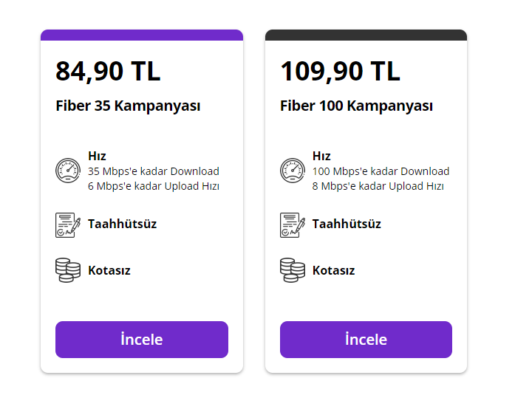The image size is (532, 395).
Task: Click Kotasız label in Fiber 35 card
Action: 109,270
